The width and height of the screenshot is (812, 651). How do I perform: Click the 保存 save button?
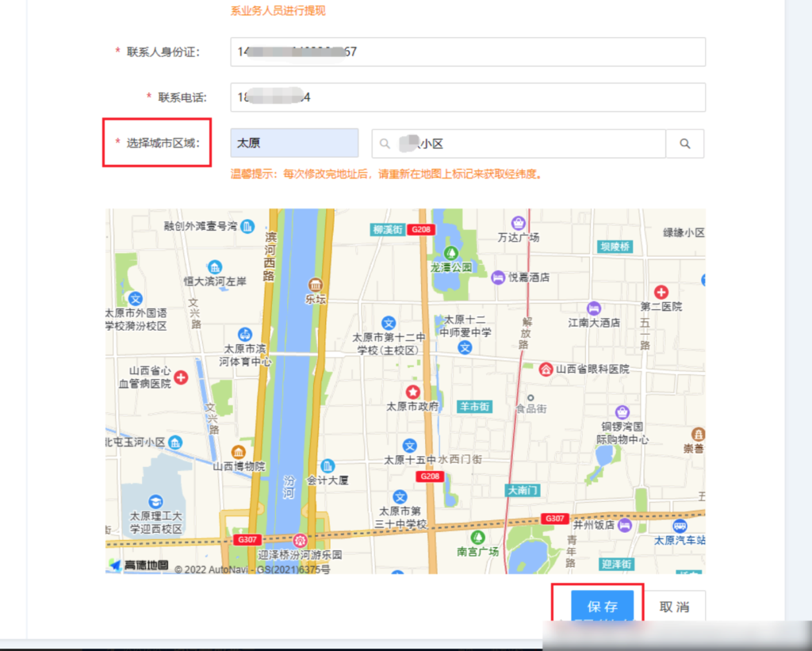coord(603,607)
